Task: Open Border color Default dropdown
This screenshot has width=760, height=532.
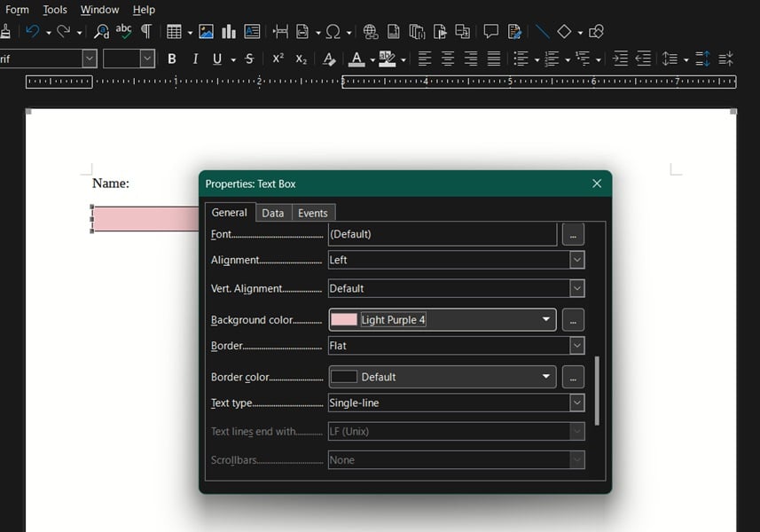Action: pos(442,377)
